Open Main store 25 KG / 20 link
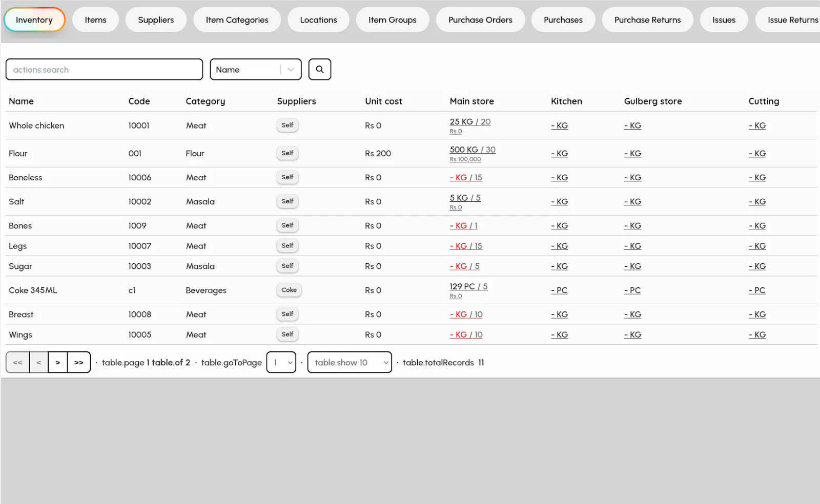Viewport: 820px width, 504px height. coord(470,122)
